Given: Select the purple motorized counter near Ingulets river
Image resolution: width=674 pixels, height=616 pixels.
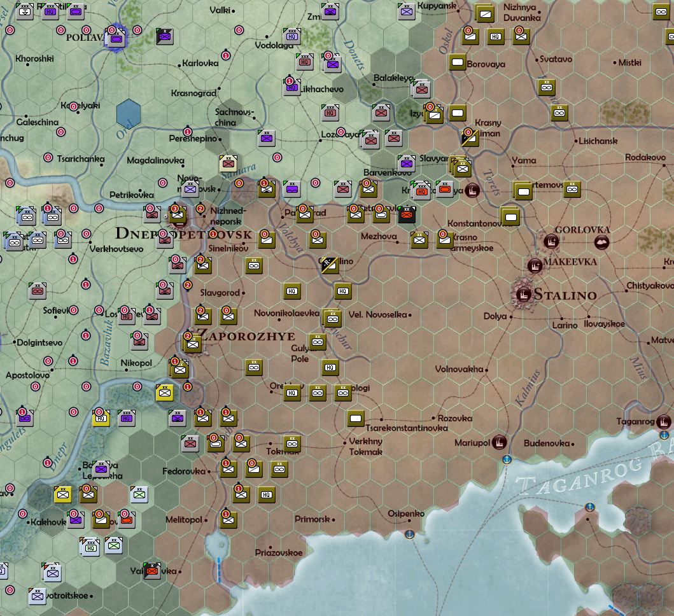Looking at the screenshot, I should point(24,418).
